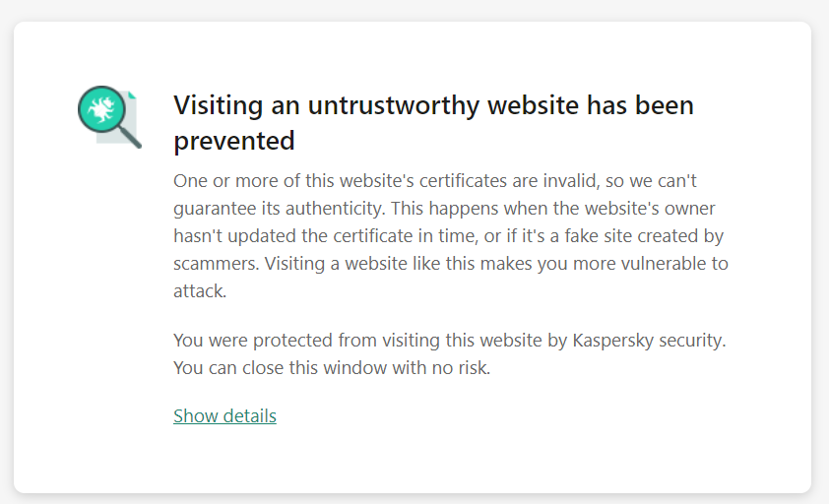The image size is (829, 504).
Task: Click the invalid certificates explanation paragraph
Action: tap(450, 236)
